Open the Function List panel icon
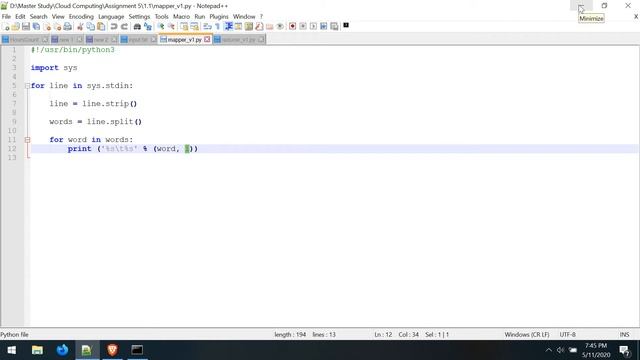Viewport: 640px width, 360px height. pyautogui.click(x=259, y=27)
